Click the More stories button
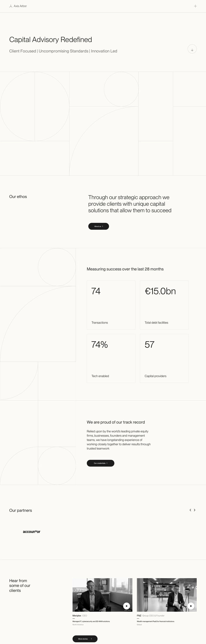206x644 pixels. 85,639
